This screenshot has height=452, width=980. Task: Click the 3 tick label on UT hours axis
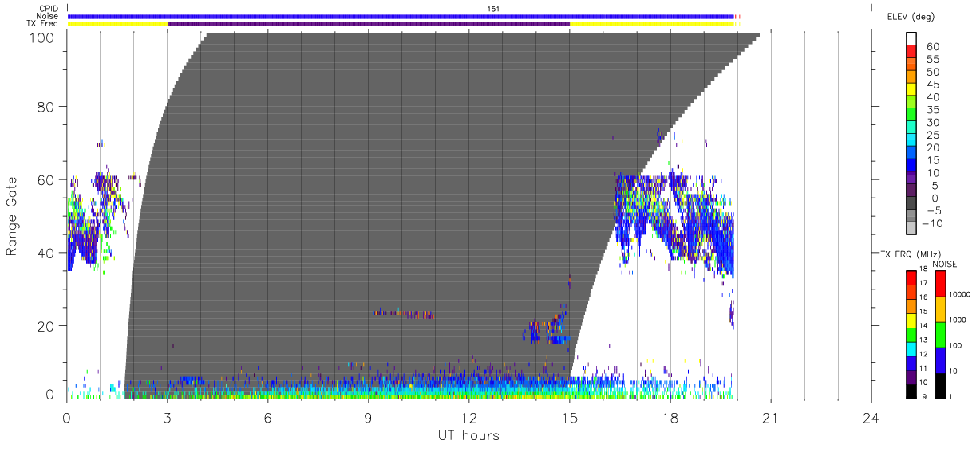(167, 418)
